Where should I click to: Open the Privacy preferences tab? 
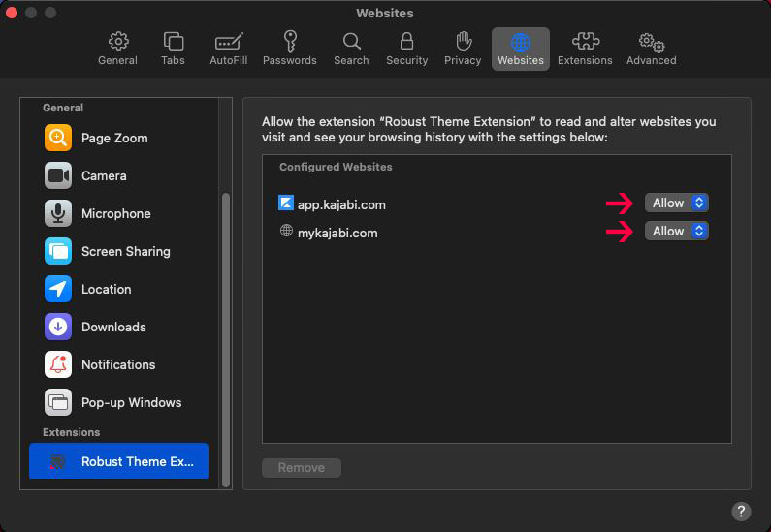[463, 48]
